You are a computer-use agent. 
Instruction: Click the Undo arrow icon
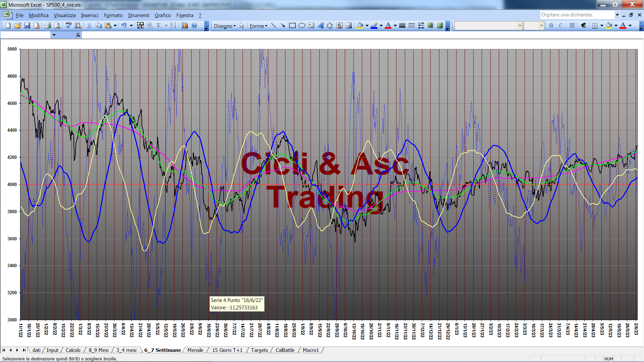(124, 25)
